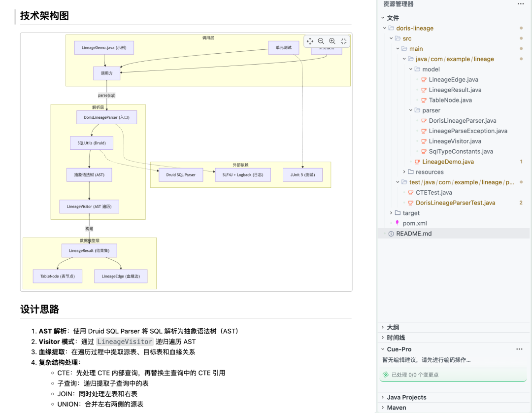532x413 pixels.
Task: Collapse the src folder chevron
Action: coord(391,38)
